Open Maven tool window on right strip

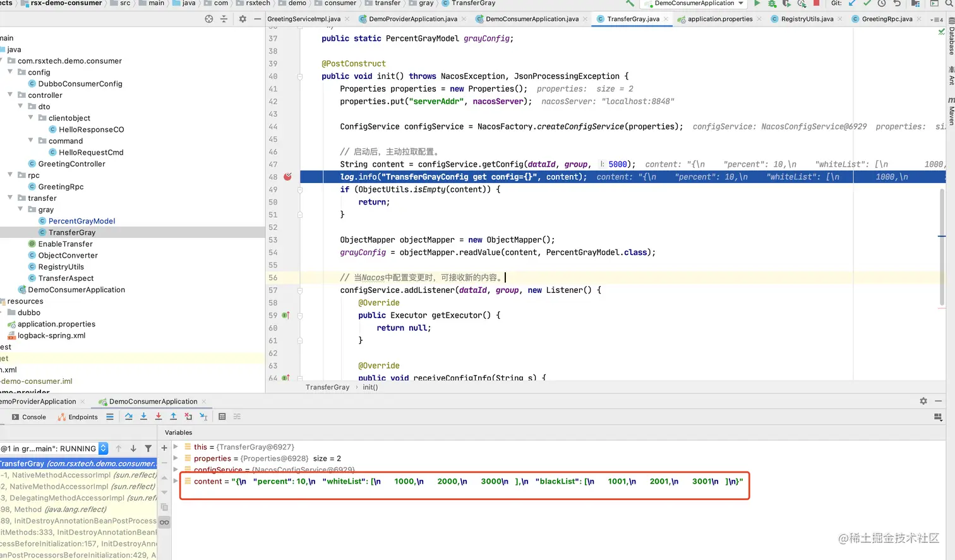[951, 112]
